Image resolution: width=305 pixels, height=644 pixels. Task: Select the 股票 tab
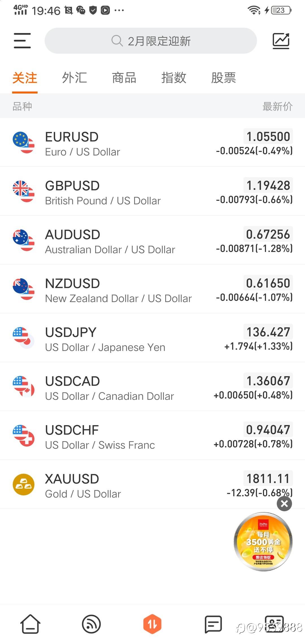tap(224, 78)
